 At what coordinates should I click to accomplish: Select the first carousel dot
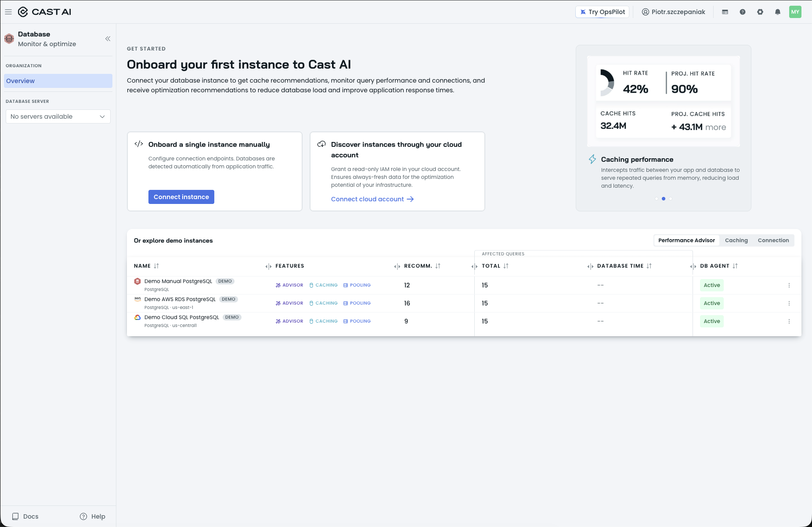tap(657, 199)
